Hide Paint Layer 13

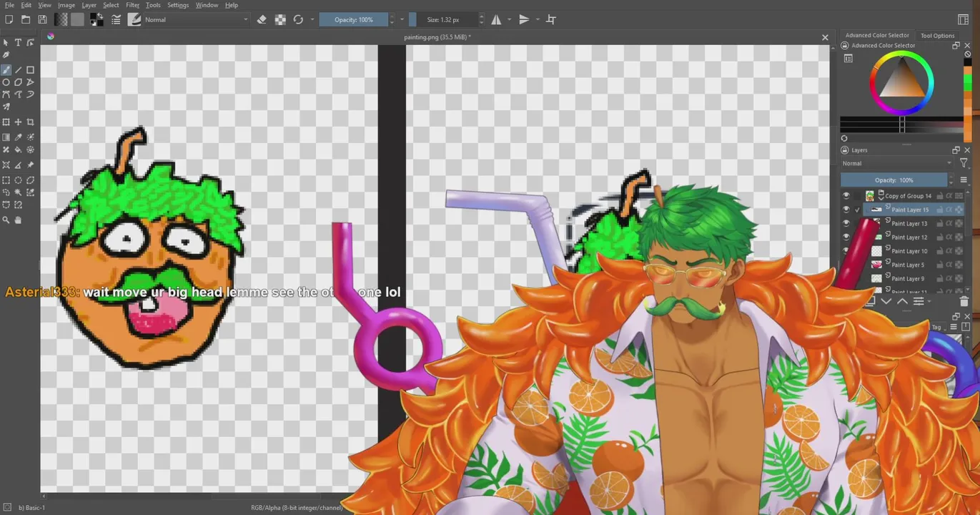pos(846,223)
